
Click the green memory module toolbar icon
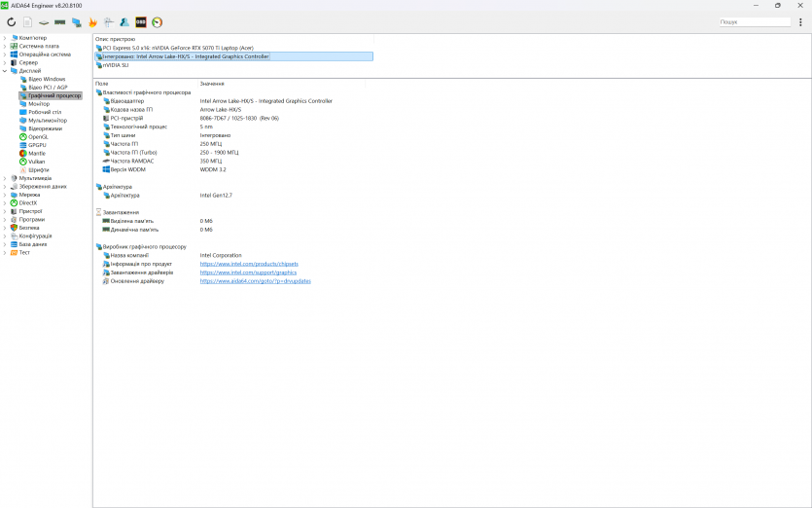(59, 21)
